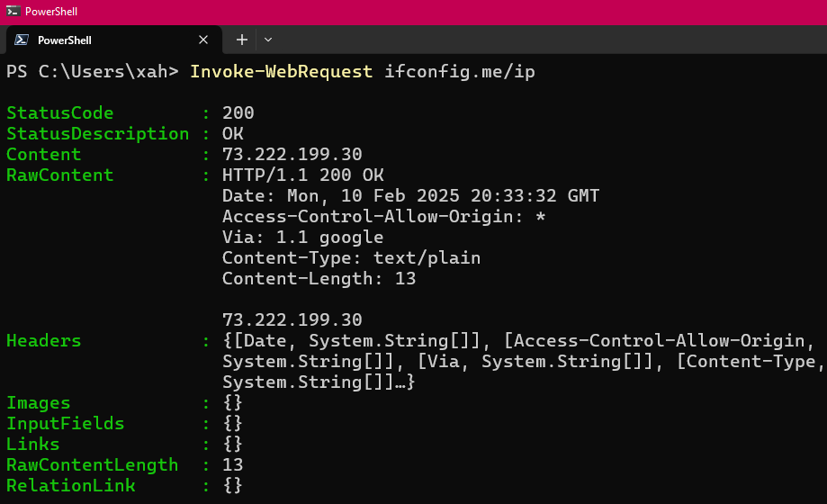Click the PowerShell title text in the title bar
This screenshot has height=504, width=827.
(x=51, y=11)
